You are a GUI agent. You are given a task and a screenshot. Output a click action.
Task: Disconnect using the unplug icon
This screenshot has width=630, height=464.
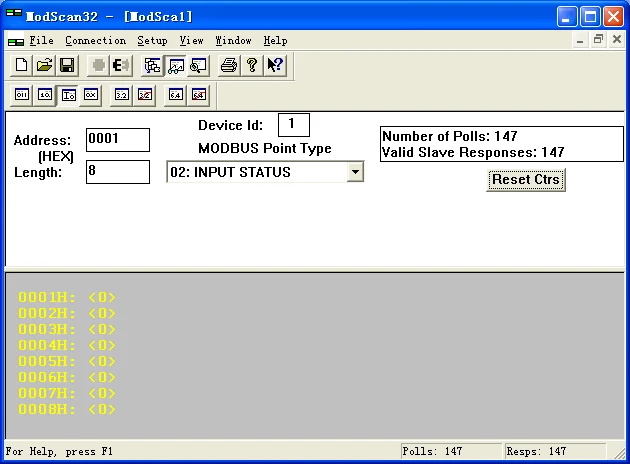point(121,65)
